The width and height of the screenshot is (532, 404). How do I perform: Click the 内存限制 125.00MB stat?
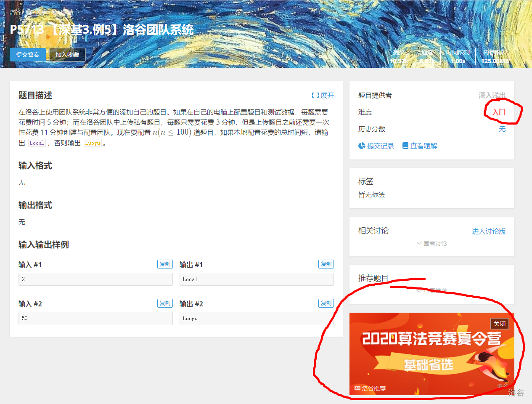[495, 57]
